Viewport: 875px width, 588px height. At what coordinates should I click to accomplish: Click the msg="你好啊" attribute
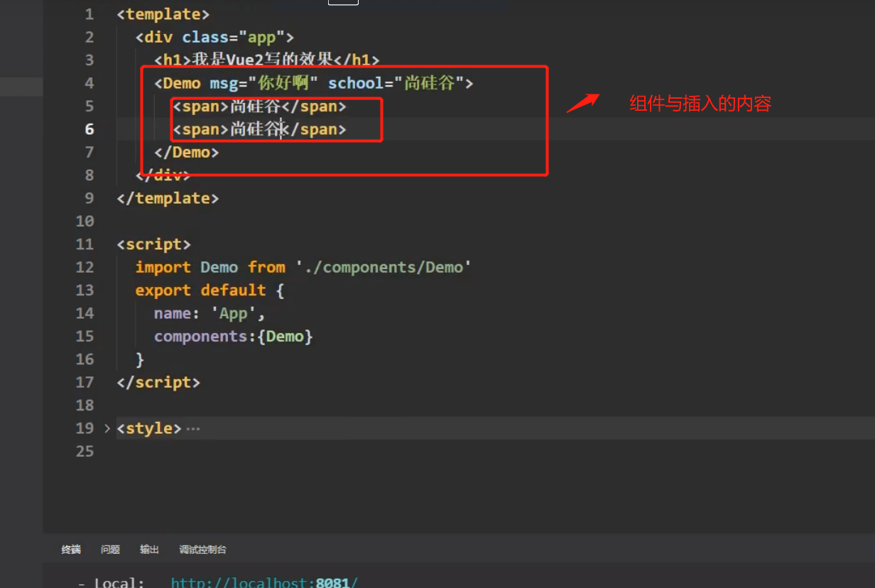coord(263,83)
